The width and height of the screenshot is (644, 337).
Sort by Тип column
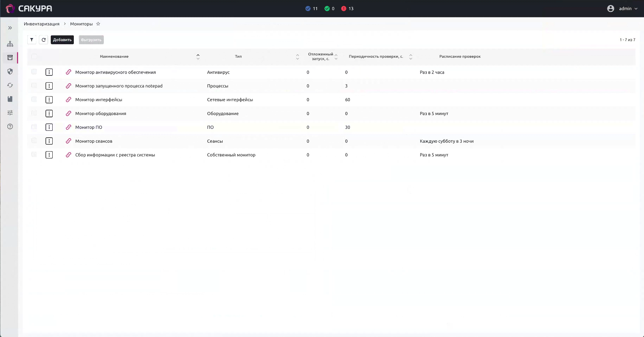298,57
